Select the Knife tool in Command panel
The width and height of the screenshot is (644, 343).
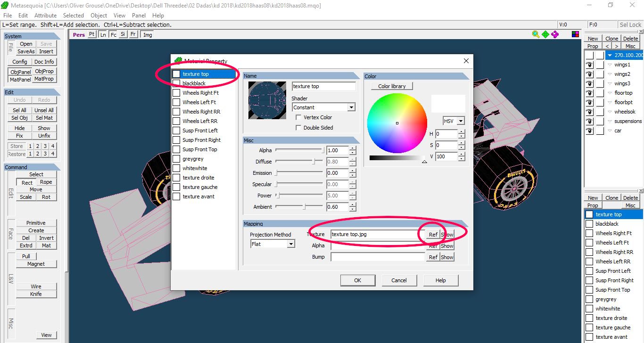coord(36,294)
